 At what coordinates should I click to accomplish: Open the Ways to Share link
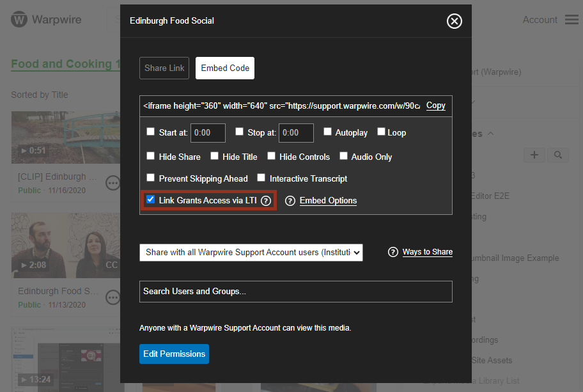click(427, 252)
